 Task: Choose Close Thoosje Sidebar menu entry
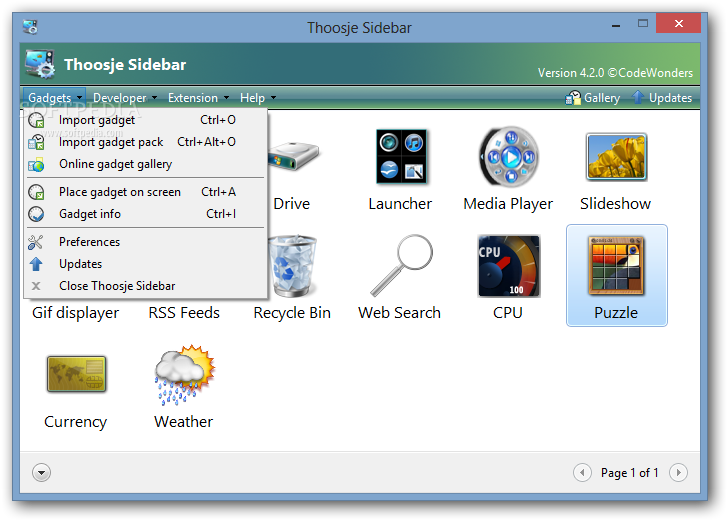[145, 286]
